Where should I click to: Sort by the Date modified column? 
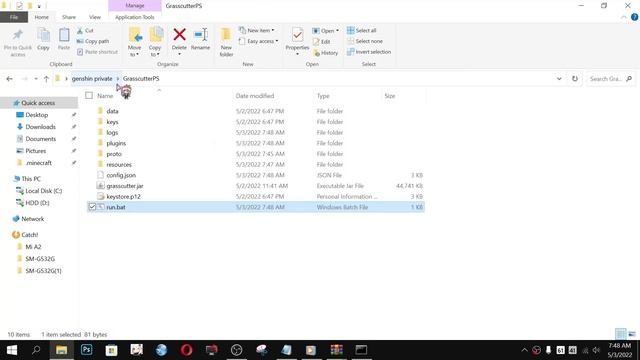click(255, 96)
